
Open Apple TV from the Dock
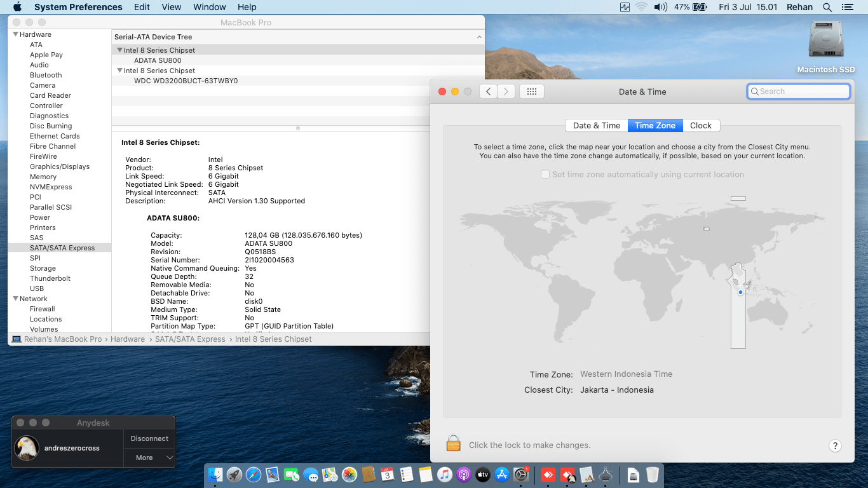pos(483,474)
